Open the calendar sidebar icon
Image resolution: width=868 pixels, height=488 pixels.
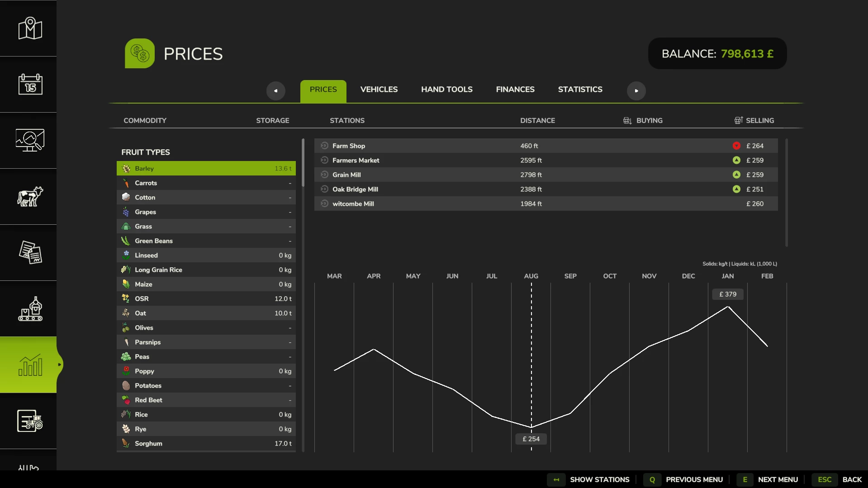(x=30, y=85)
